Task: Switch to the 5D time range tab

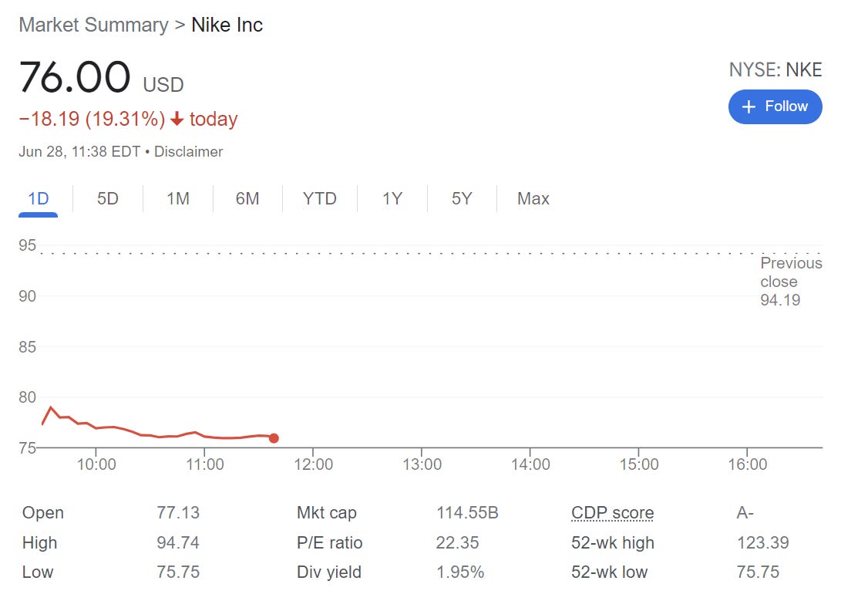Action: coord(108,199)
